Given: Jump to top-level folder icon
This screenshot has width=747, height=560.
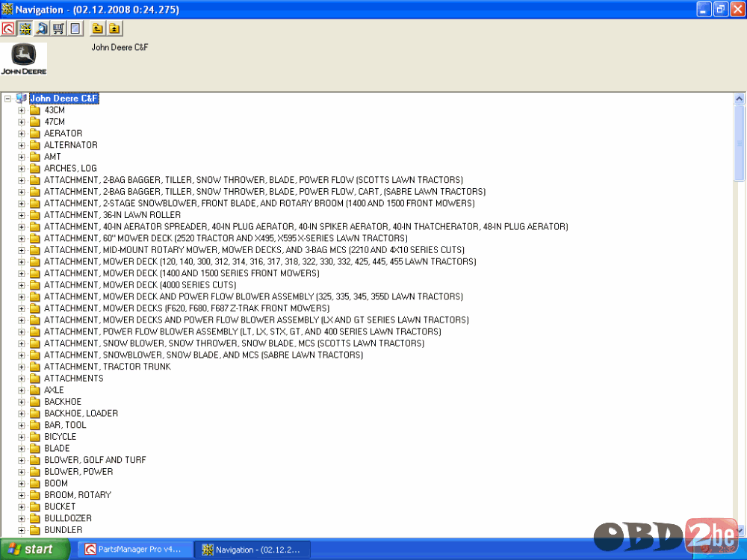Looking at the screenshot, I should tap(114, 28).
